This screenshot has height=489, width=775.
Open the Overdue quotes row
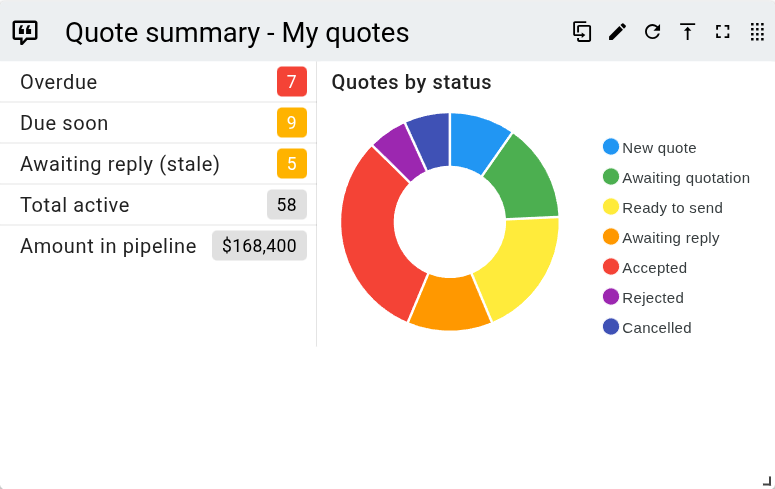(158, 82)
